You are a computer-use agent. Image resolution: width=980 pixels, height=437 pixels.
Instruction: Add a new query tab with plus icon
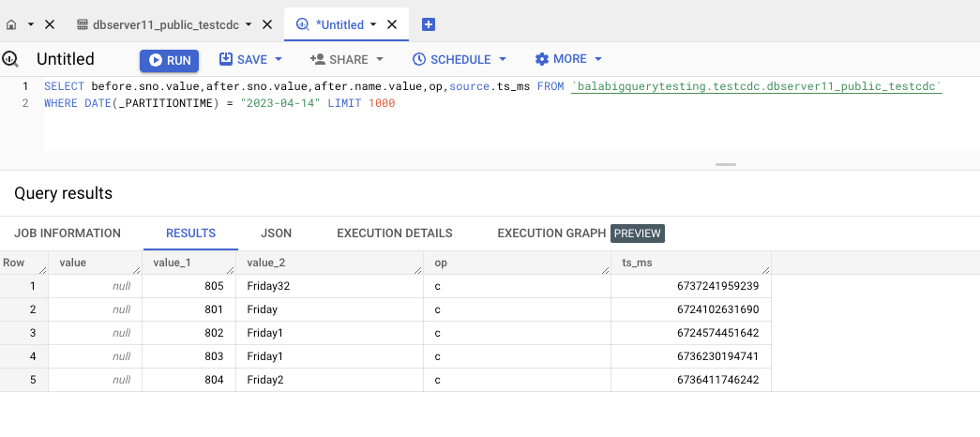[429, 25]
